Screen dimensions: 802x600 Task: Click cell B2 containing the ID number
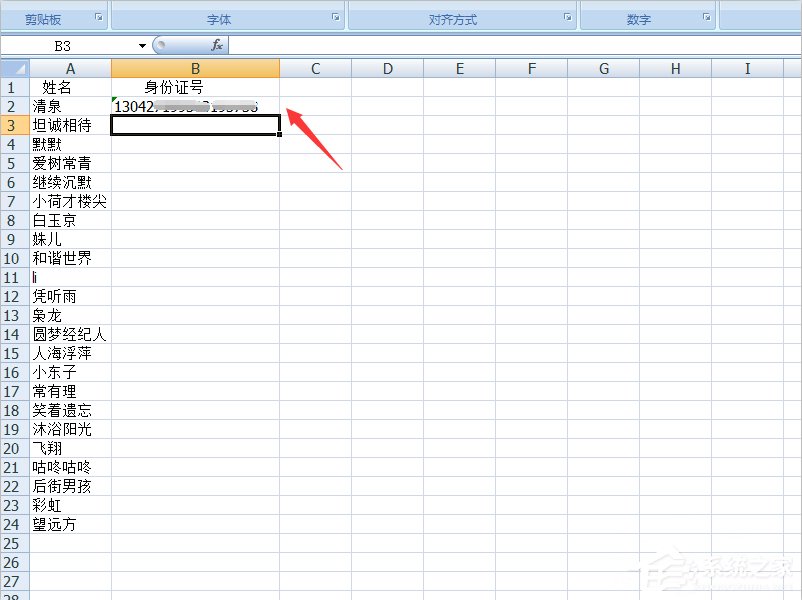[x=195, y=106]
